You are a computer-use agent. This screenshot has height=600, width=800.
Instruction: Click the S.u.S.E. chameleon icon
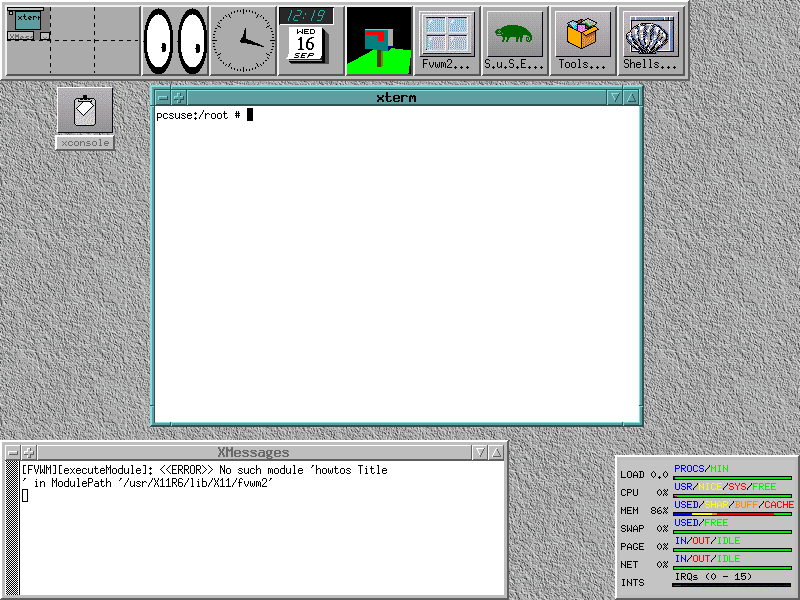point(514,41)
